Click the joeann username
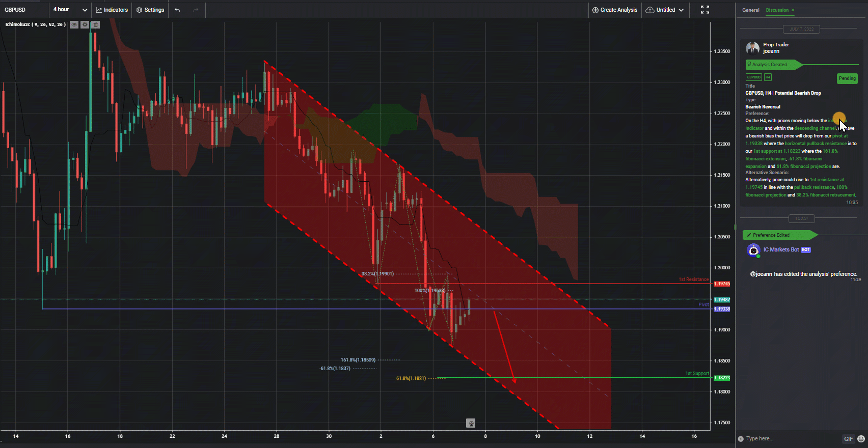The image size is (868, 448). pyautogui.click(x=771, y=51)
